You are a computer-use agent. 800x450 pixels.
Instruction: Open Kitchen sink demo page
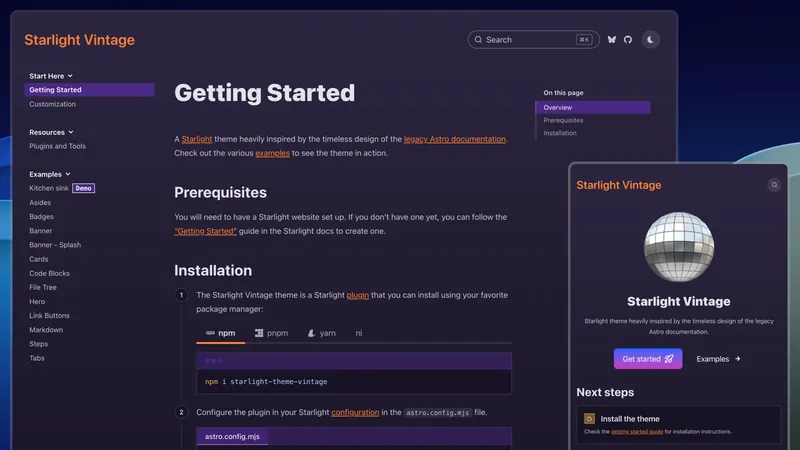(x=47, y=188)
